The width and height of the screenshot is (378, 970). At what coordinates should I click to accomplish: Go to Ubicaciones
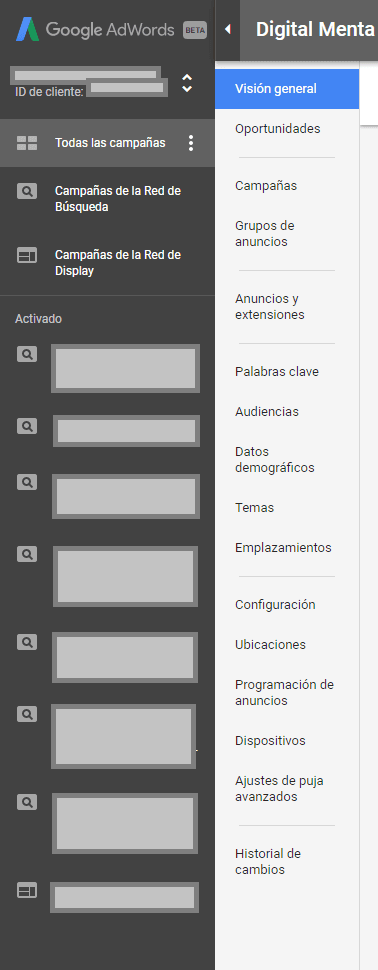(x=270, y=645)
